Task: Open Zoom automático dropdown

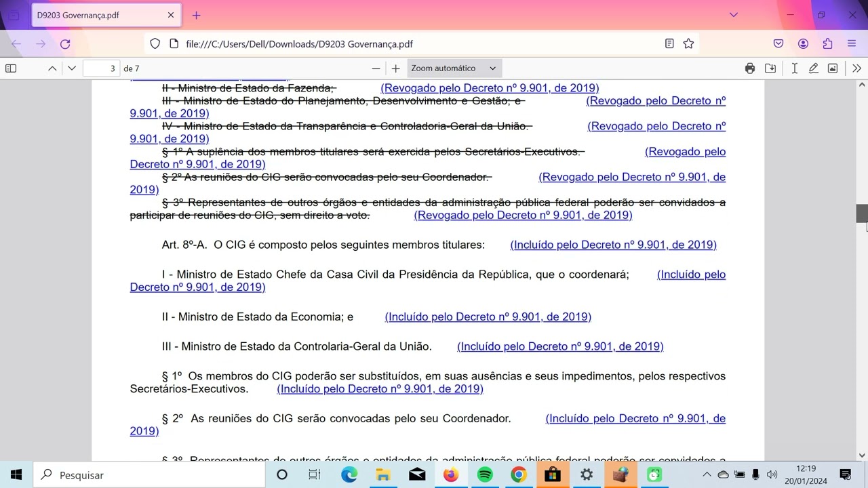Action: tap(454, 68)
